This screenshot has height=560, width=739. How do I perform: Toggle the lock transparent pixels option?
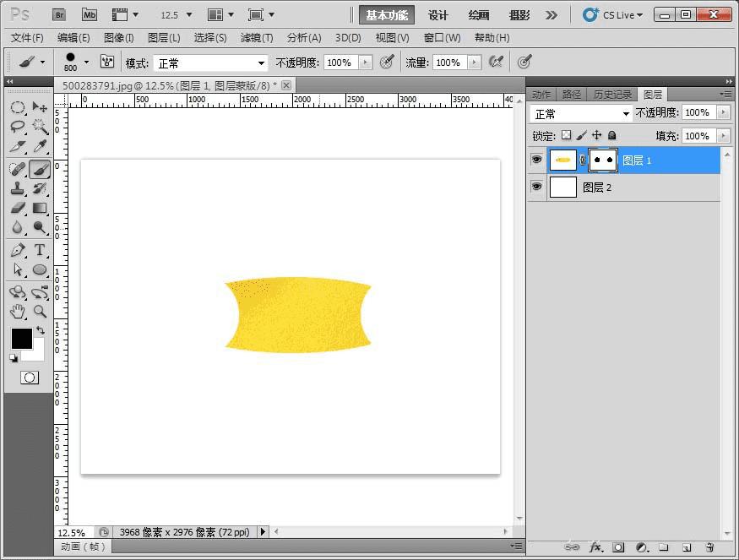pos(566,135)
